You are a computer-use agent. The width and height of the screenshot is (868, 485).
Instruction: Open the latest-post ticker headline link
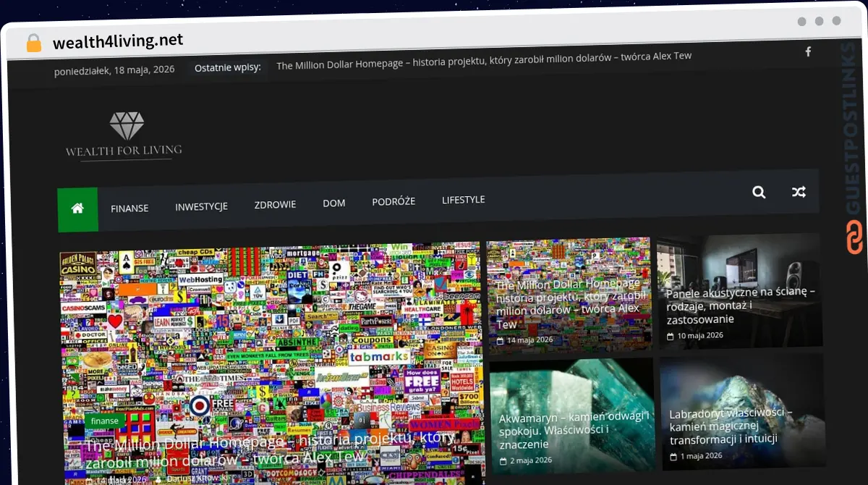tap(484, 61)
